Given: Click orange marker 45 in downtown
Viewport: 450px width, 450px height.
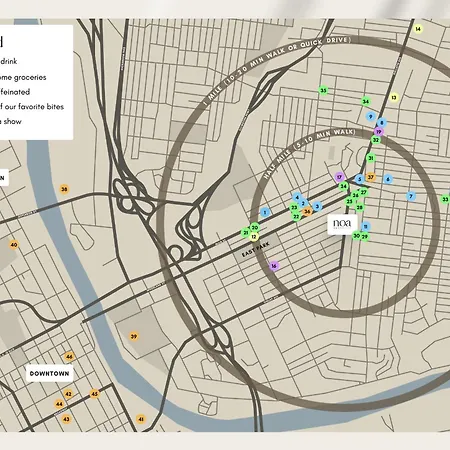Looking at the screenshot, I should [x=95, y=394].
